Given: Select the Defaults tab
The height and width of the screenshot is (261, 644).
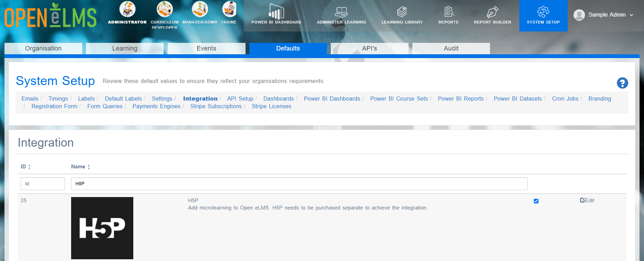Looking at the screenshot, I should tap(288, 48).
